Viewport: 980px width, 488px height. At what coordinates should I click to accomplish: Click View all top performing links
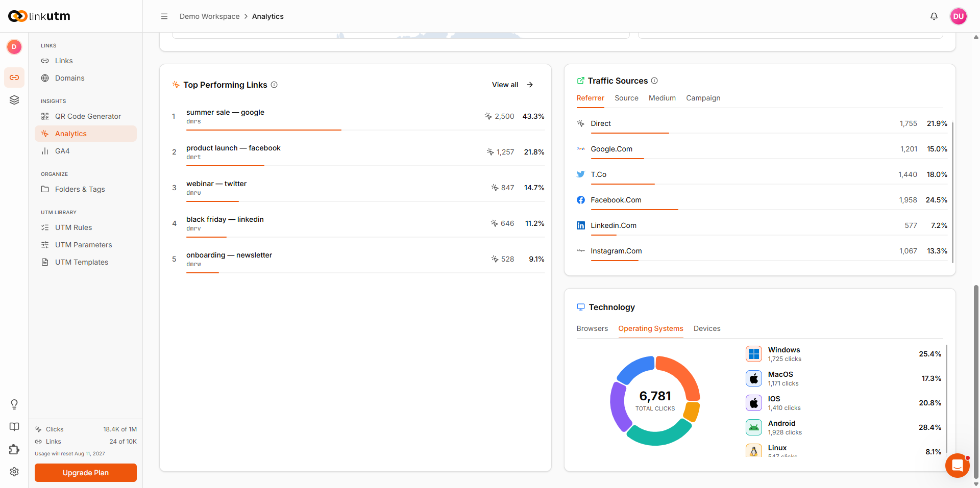click(x=512, y=85)
